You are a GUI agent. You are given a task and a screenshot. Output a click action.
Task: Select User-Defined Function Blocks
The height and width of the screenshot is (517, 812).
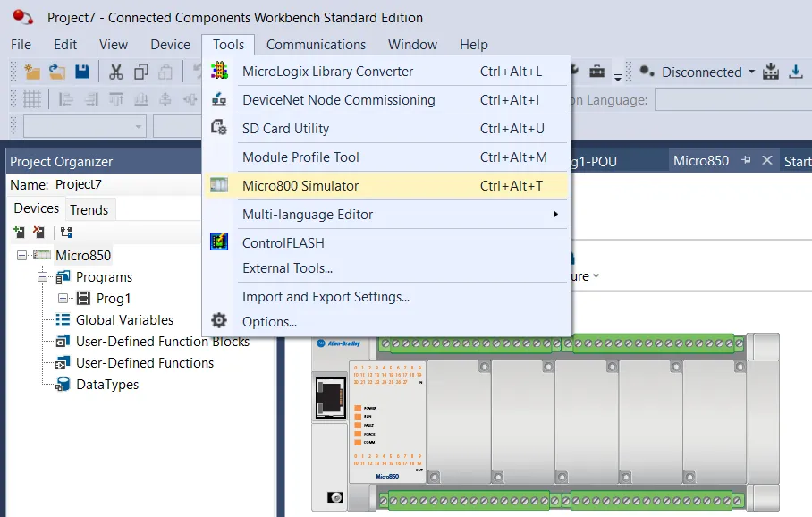tap(163, 342)
